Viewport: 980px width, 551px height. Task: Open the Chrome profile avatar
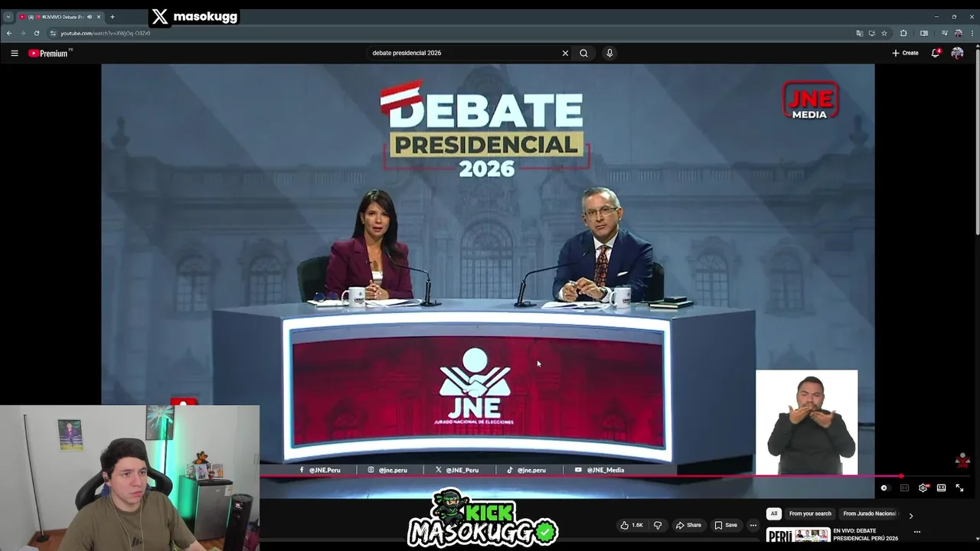pyautogui.click(x=957, y=33)
